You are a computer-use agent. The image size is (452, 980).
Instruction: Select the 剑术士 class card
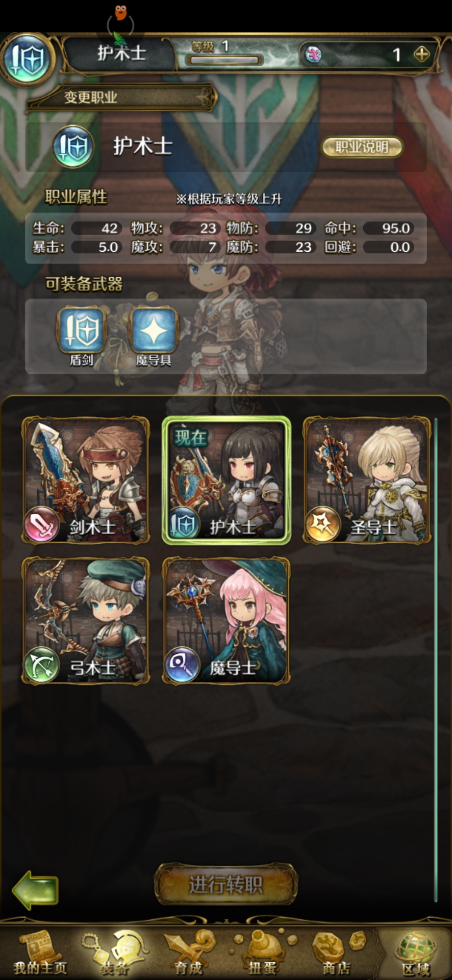point(86,480)
